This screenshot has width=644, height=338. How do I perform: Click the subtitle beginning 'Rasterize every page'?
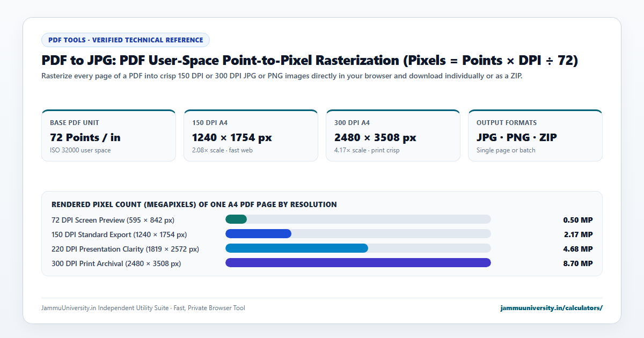(x=282, y=76)
